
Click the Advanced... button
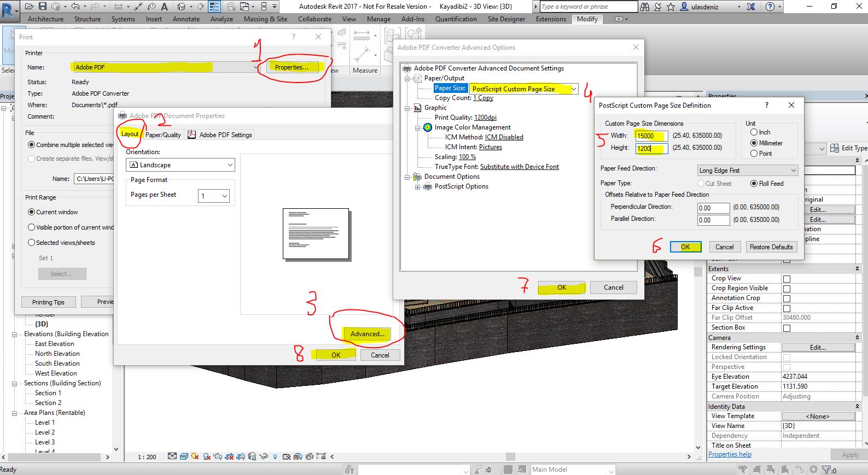point(367,334)
